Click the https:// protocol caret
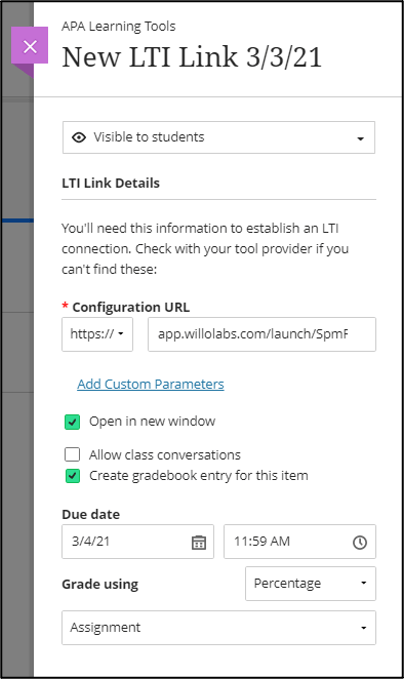The image size is (404, 680). [121, 334]
